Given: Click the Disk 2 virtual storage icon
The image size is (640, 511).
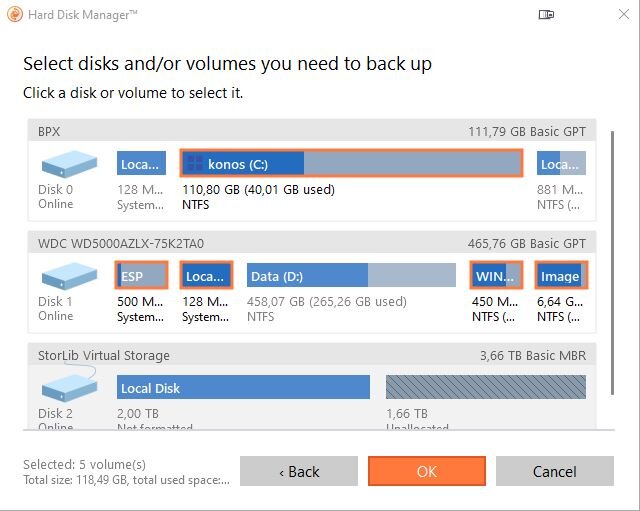Looking at the screenshot, I should [69, 386].
